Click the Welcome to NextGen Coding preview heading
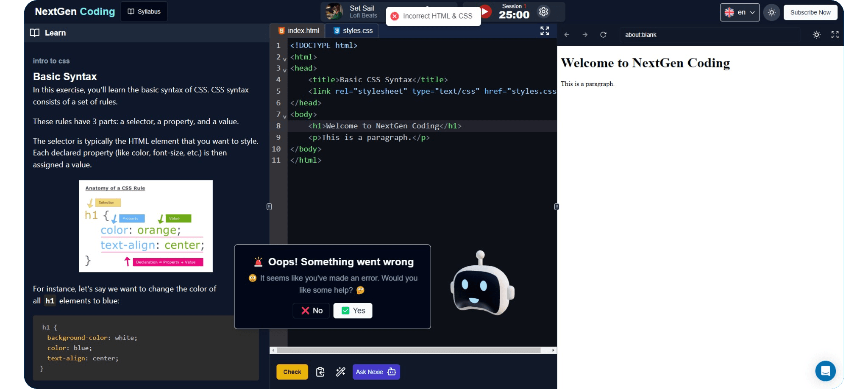Viewport: 868px width, 389px height. coord(645,63)
